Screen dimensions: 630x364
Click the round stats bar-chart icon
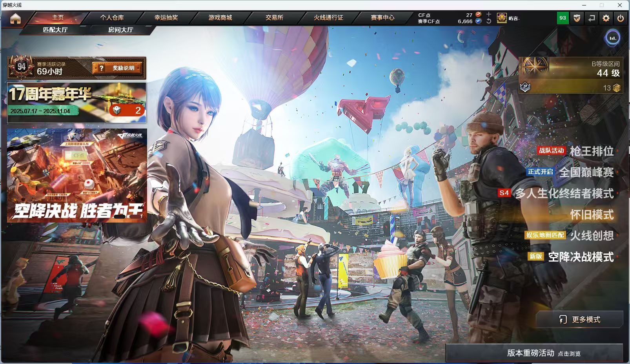pyautogui.click(x=612, y=38)
